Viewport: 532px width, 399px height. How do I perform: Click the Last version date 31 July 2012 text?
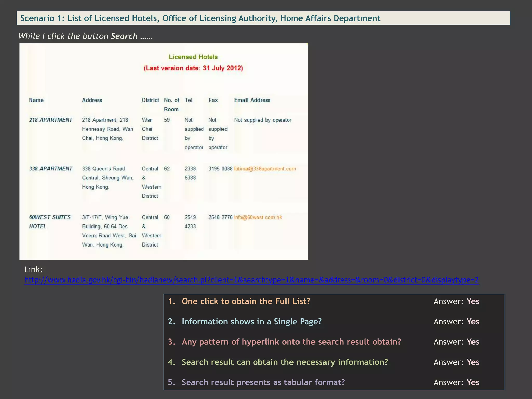click(193, 68)
